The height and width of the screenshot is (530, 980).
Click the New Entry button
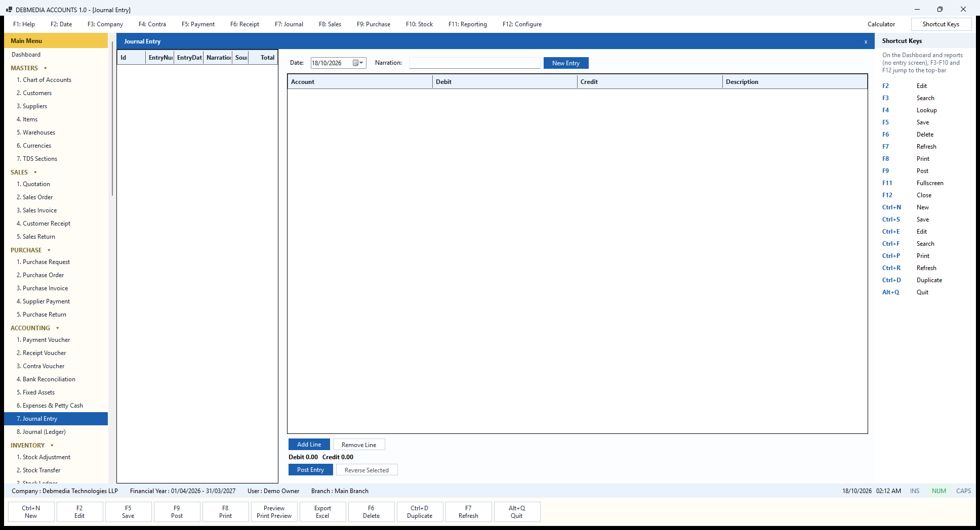pyautogui.click(x=566, y=63)
